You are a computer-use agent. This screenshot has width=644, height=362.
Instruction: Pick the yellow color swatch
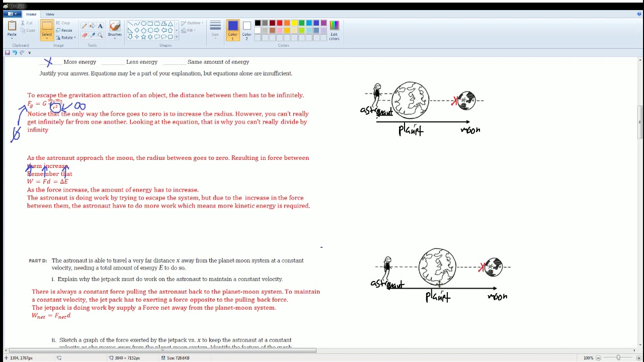pyautogui.click(x=294, y=23)
